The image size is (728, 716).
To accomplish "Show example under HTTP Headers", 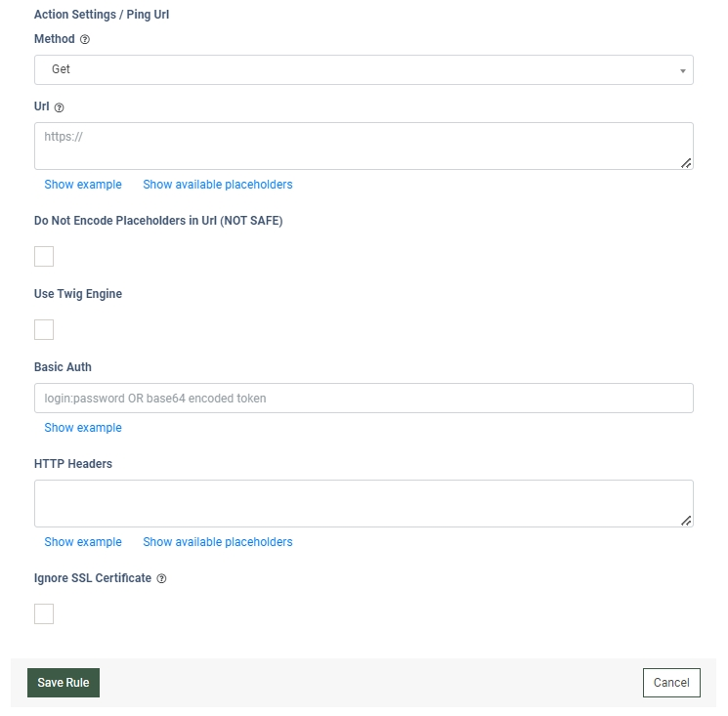I will 83,542.
